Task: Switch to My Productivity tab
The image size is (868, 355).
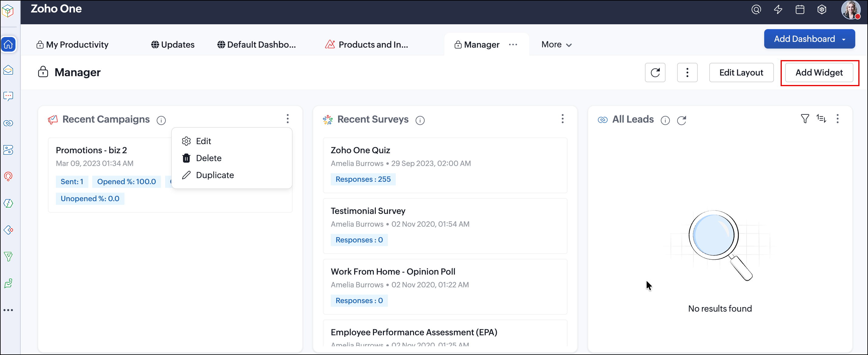Action: [73, 45]
